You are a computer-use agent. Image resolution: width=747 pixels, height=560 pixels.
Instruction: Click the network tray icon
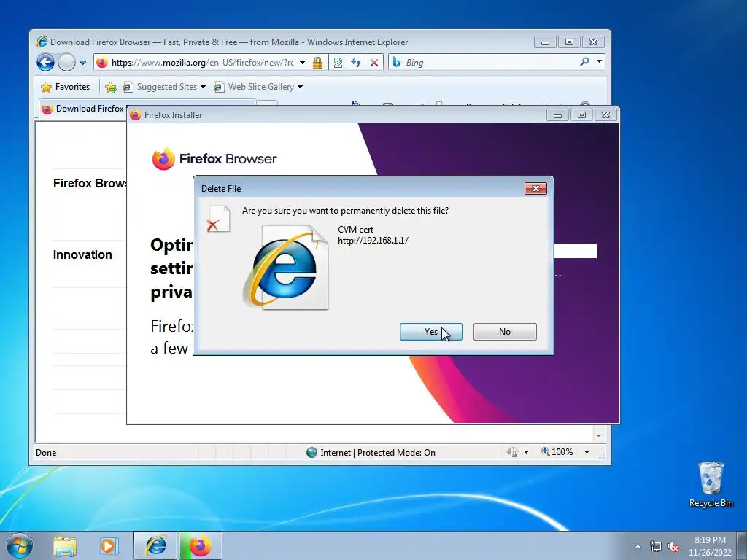click(x=656, y=546)
